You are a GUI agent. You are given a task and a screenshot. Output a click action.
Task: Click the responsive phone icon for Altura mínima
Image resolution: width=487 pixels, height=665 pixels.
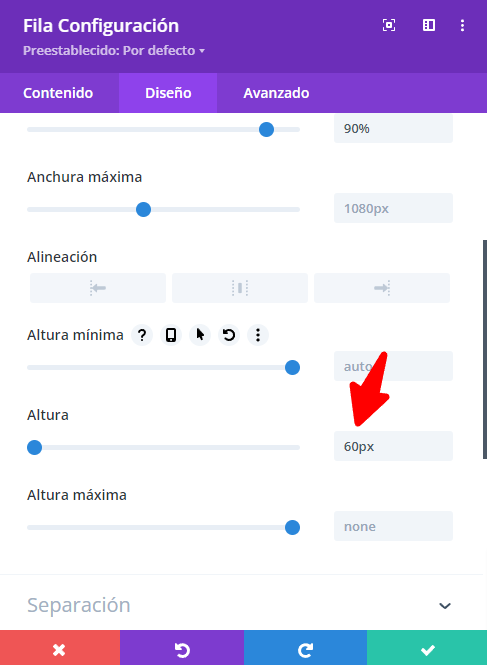click(x=171, y=335)
